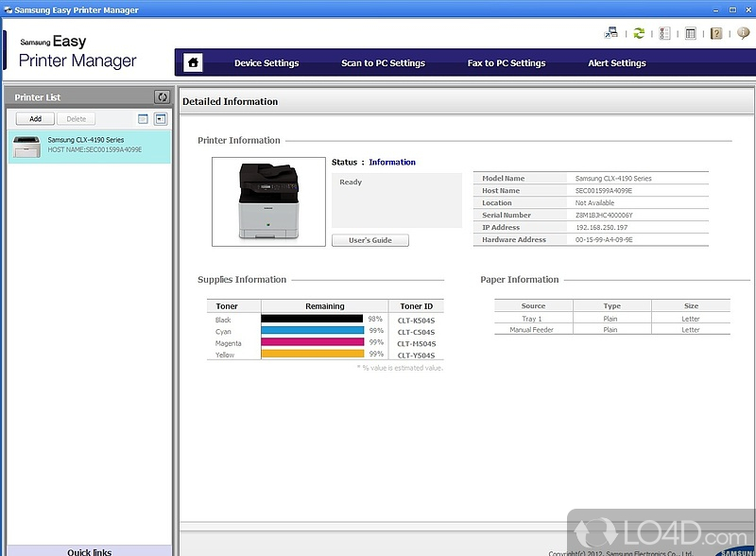This screenshot has width=756, height=556.
Task: Switch printer list to list view icon
Action: click(x=143, y=119)
